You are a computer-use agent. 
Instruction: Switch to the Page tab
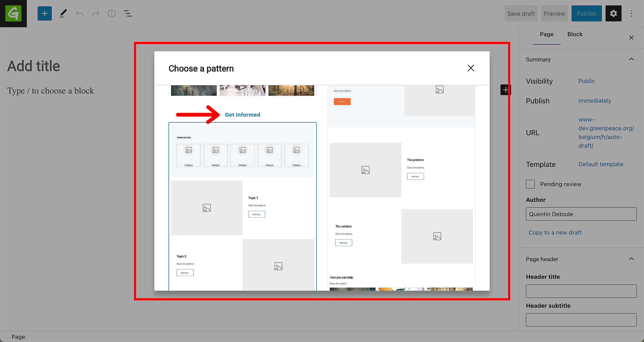547,35
